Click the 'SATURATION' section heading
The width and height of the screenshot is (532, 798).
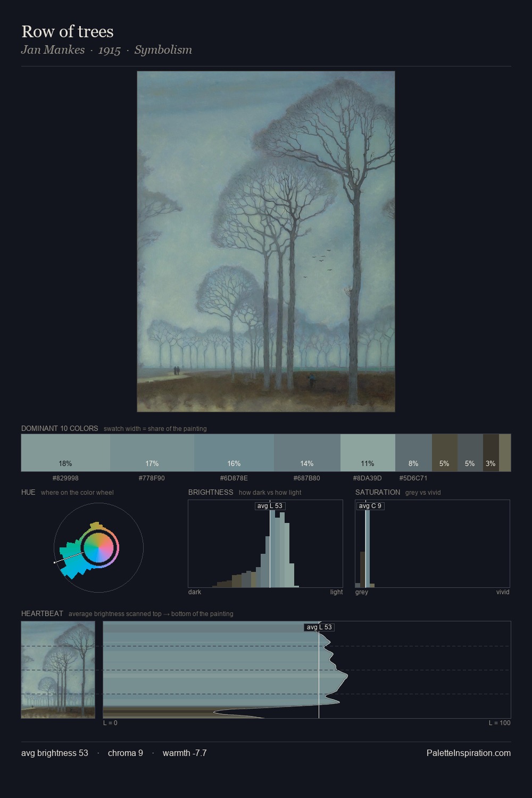378,492
